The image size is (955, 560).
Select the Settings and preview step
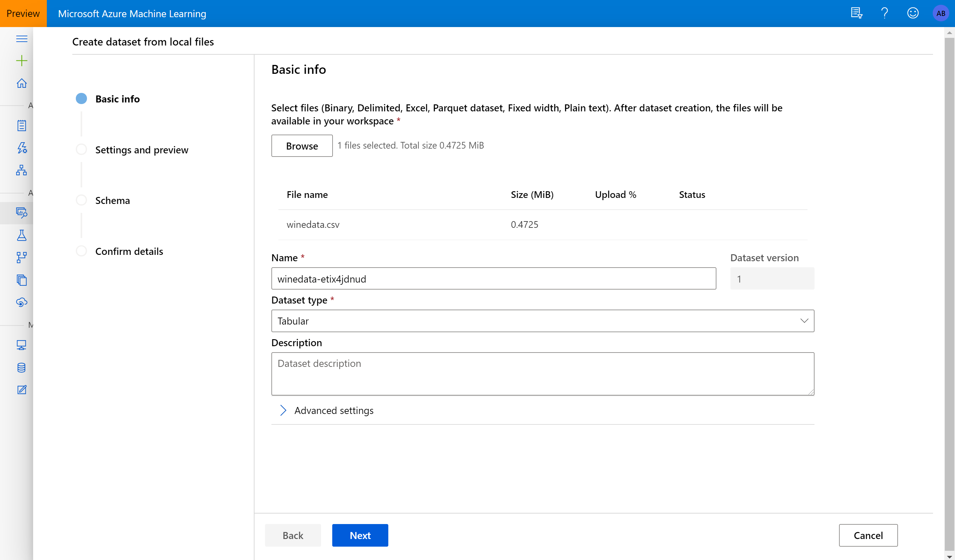(141, 150)
